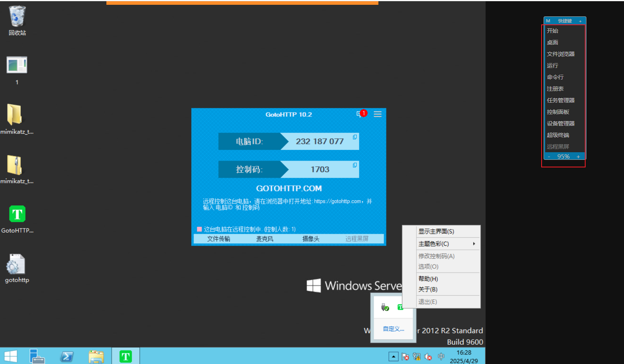Viewport: 624px width, 364px height.
Task: Copy the 控制码 value
Action: (355, 165)
